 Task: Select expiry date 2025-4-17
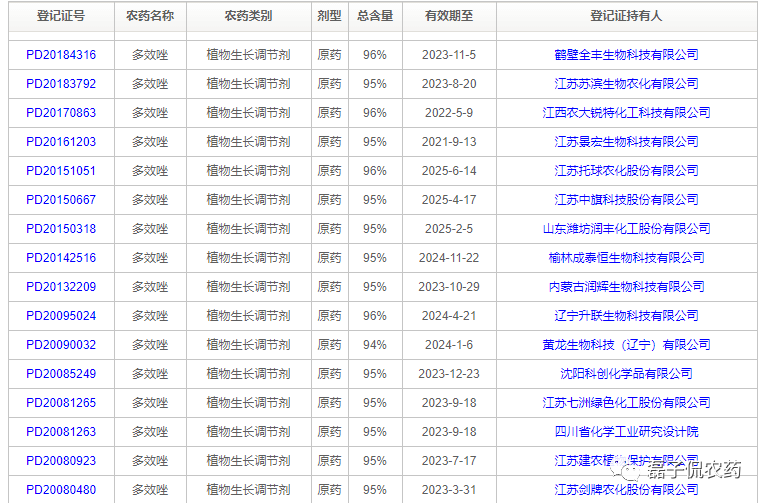pyautogui.click(x=449, y=200)
